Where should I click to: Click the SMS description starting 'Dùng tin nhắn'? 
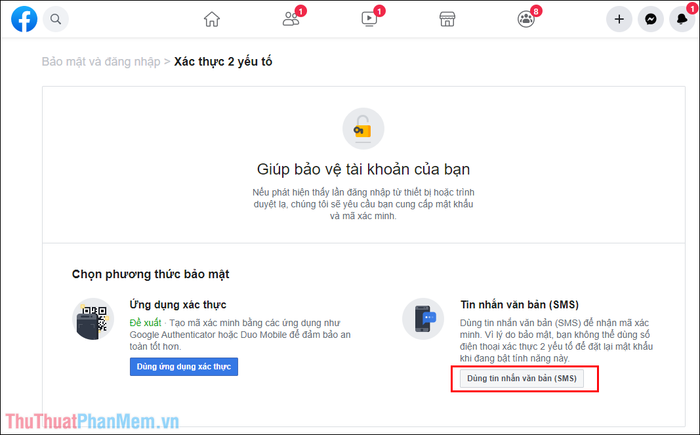556,340
